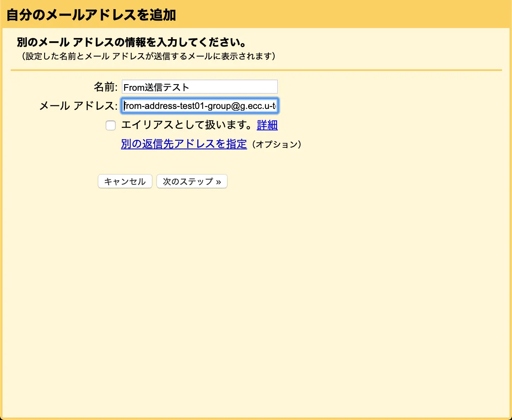Enable the エイリアスとして扱います checkbox
The image size is (512, 420).
tap(111, 125)
